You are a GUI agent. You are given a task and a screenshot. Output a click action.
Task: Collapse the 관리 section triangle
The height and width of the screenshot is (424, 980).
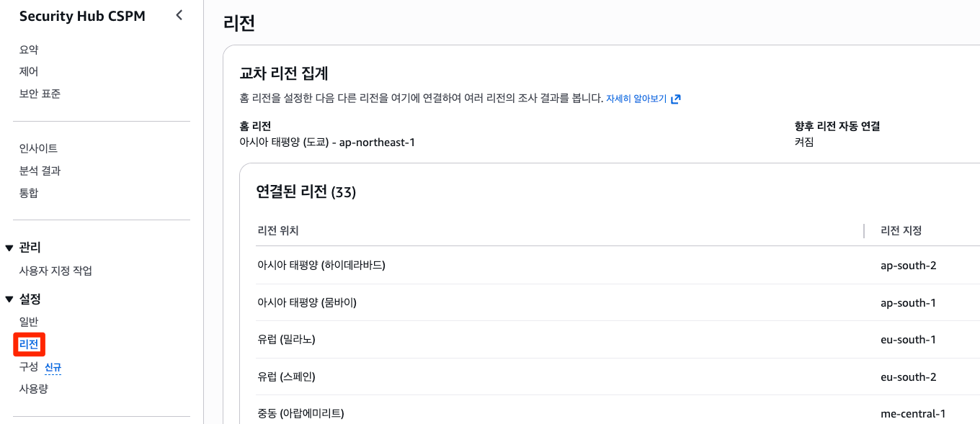9,248
